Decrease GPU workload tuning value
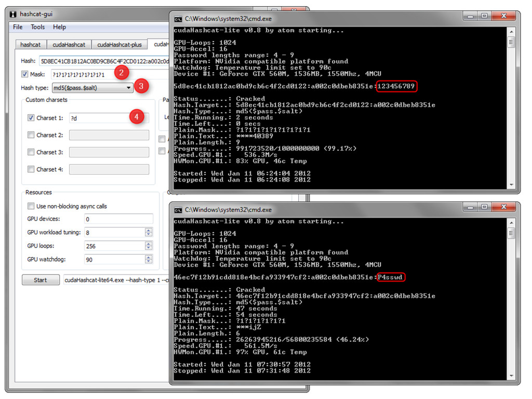The height and width of the screenshot is (399, 532). coord(149,234)
